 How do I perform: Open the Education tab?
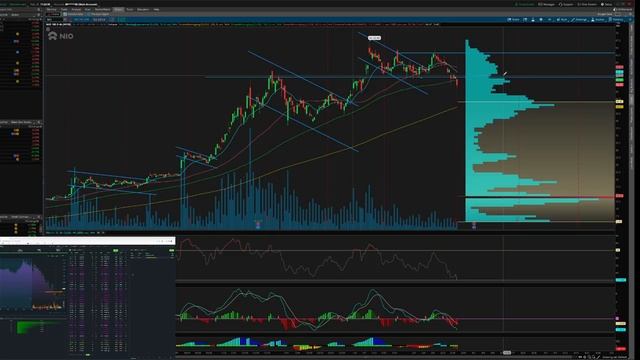point(143,9)
